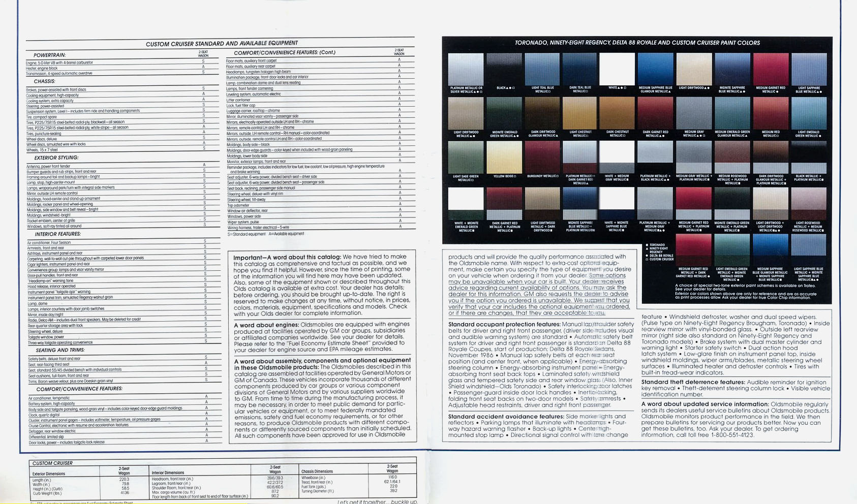Select the solid White paint swatch
The image size is (857, 504).
pyautogui.click(x=617, y=70)
